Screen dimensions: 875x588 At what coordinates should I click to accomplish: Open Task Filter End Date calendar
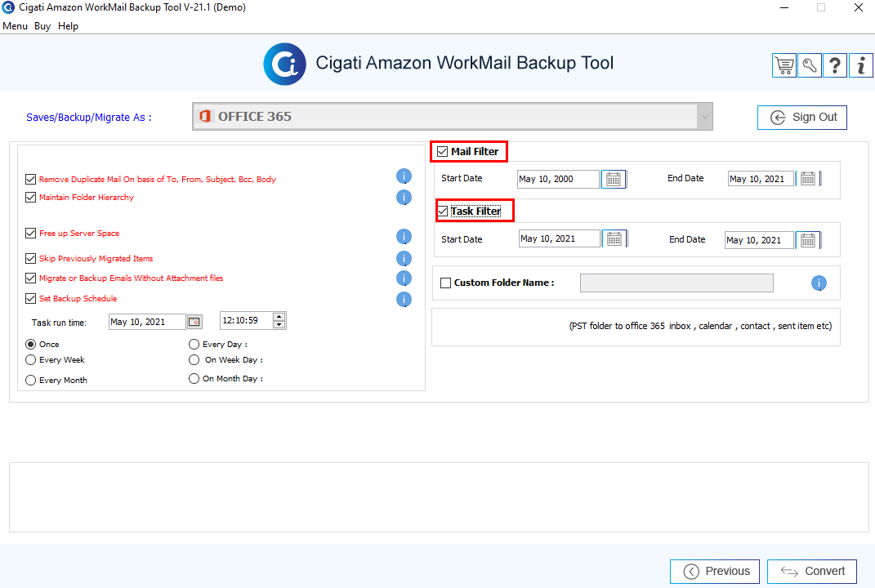tap(807, 240)
